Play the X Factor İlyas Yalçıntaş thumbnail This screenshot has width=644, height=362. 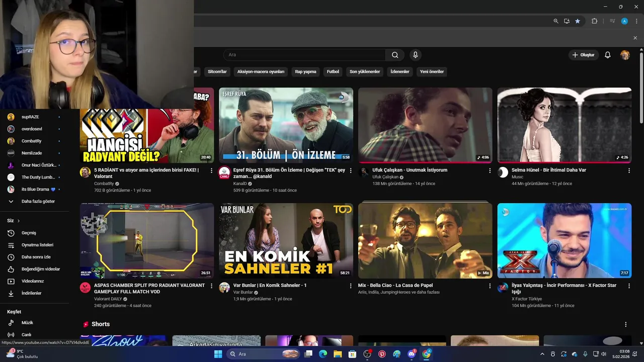565,241
